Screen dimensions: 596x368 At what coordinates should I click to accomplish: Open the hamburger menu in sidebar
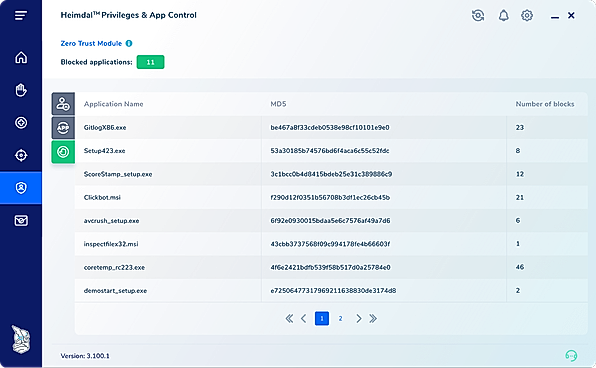tap(21, 16)
